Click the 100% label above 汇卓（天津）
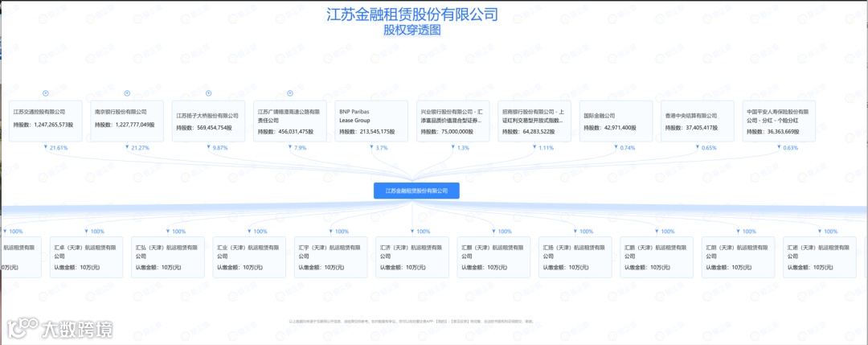Image resolution: width=868 pixels, height=345 pixels. click(x=97, y=232)
